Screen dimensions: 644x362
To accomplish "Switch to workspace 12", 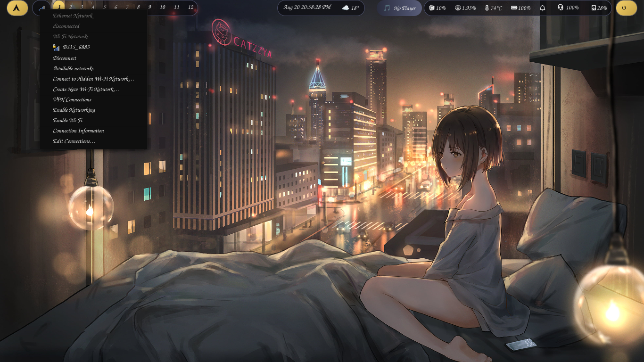I will click(x=191, y=8).
